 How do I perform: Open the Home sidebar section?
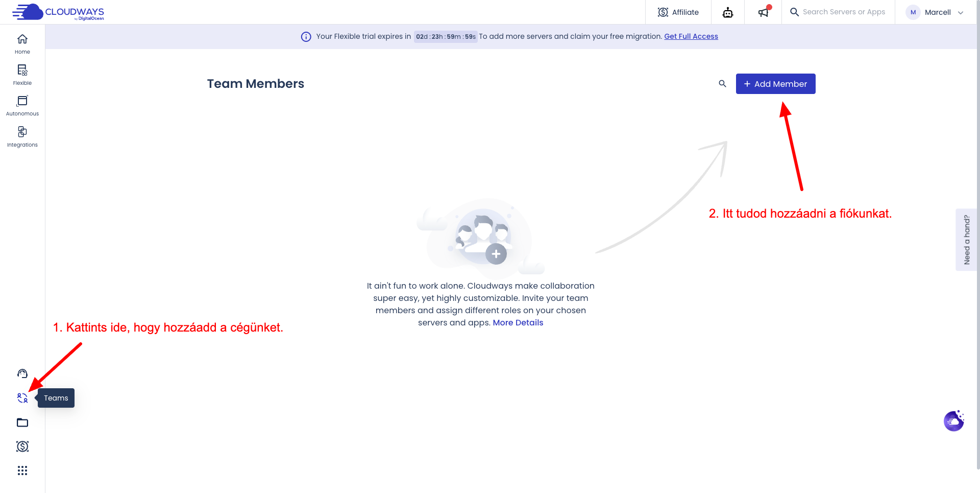point(22,44)
